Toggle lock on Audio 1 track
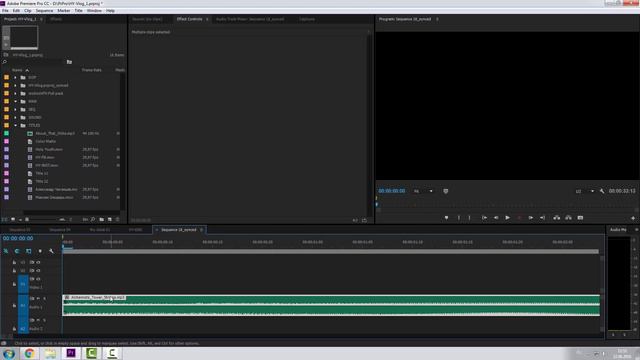The width and height of the screenshot is (640, 360). [x=14, y=305]
